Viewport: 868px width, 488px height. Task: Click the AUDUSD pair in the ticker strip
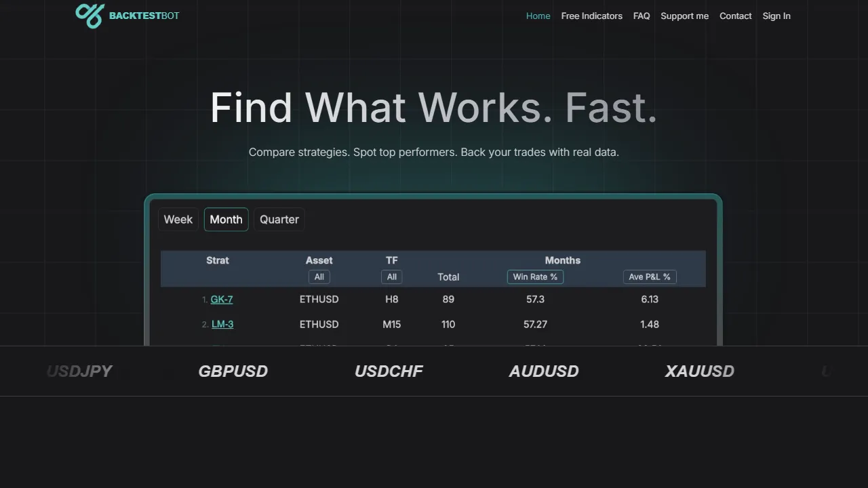544,371
